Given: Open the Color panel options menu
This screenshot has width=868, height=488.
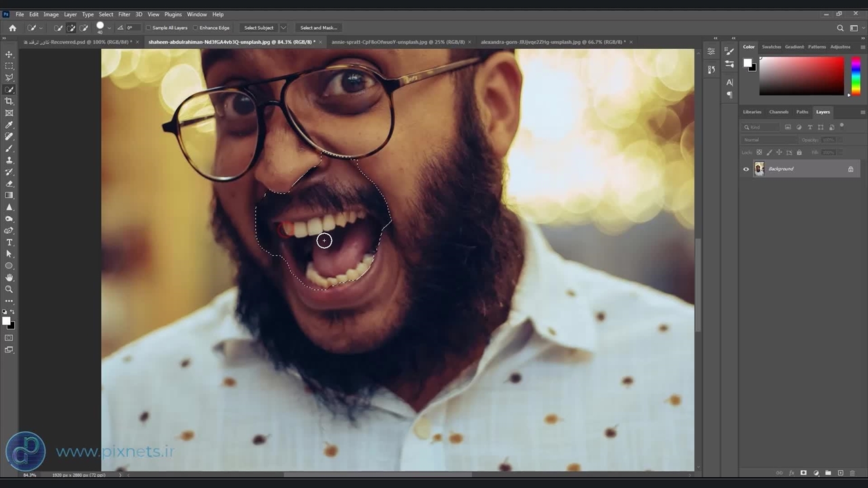Looking at the screenshot, I should click(862, 47).
